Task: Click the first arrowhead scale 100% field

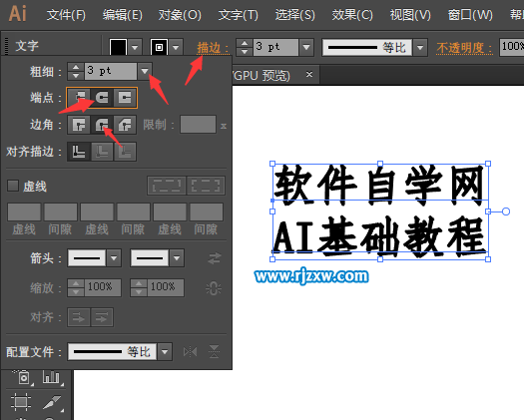Action: (x=102, y=287)
